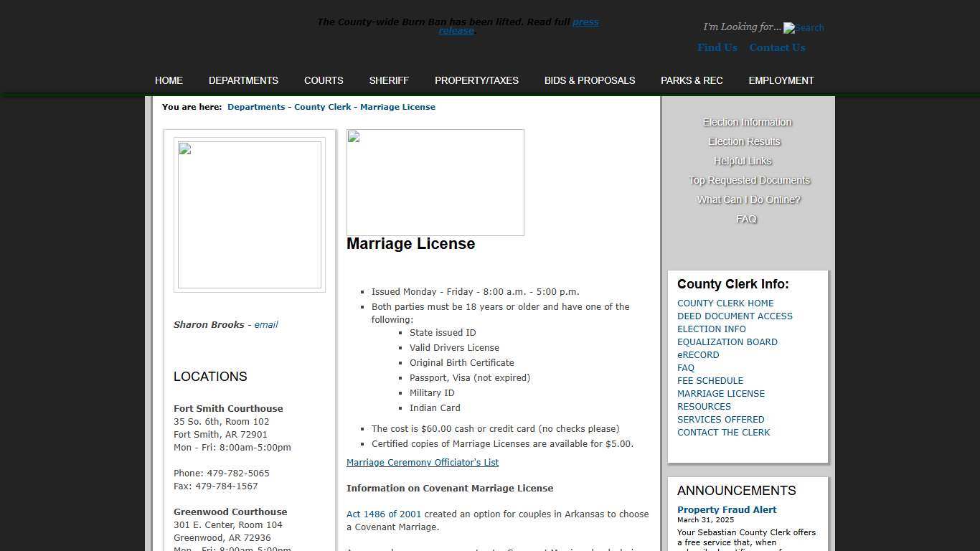Open the PARKS & REC page
The width and height of the screenshot is (980, 551).
tap(692, 80)
